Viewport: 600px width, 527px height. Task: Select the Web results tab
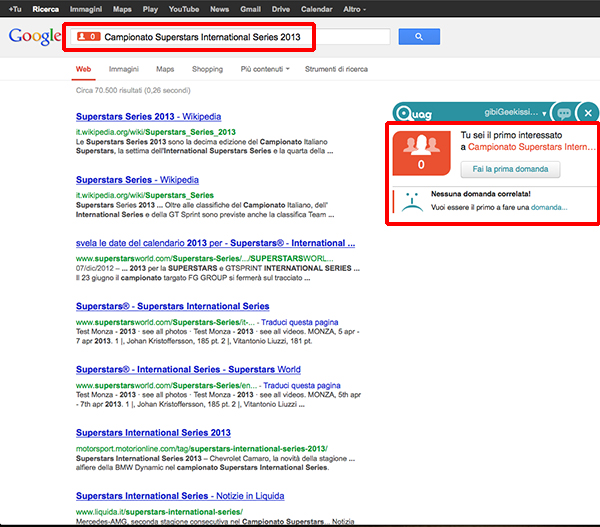tap(83, 69)
